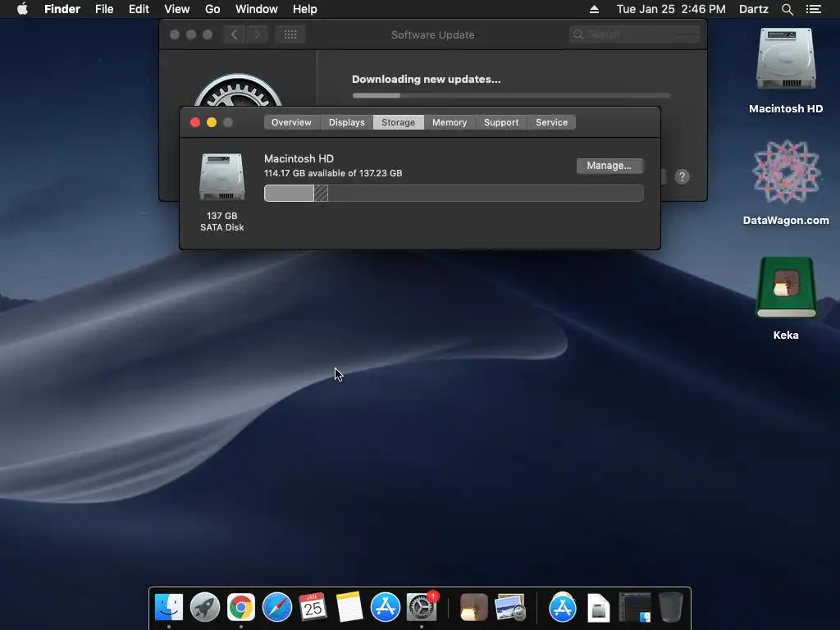Show all preferences grid button
The height and width of the screenshot is (630, 840).
click(x=290, y=34)
